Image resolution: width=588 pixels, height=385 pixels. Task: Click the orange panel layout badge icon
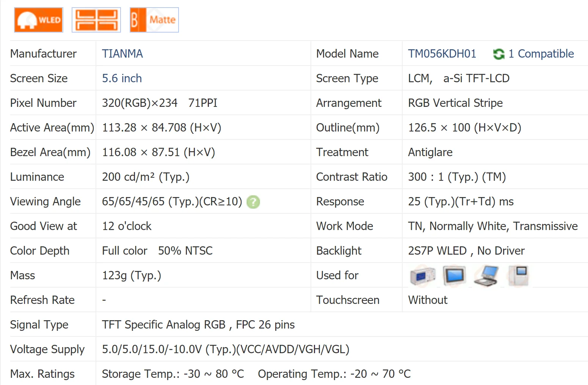[x=96, y=20]
